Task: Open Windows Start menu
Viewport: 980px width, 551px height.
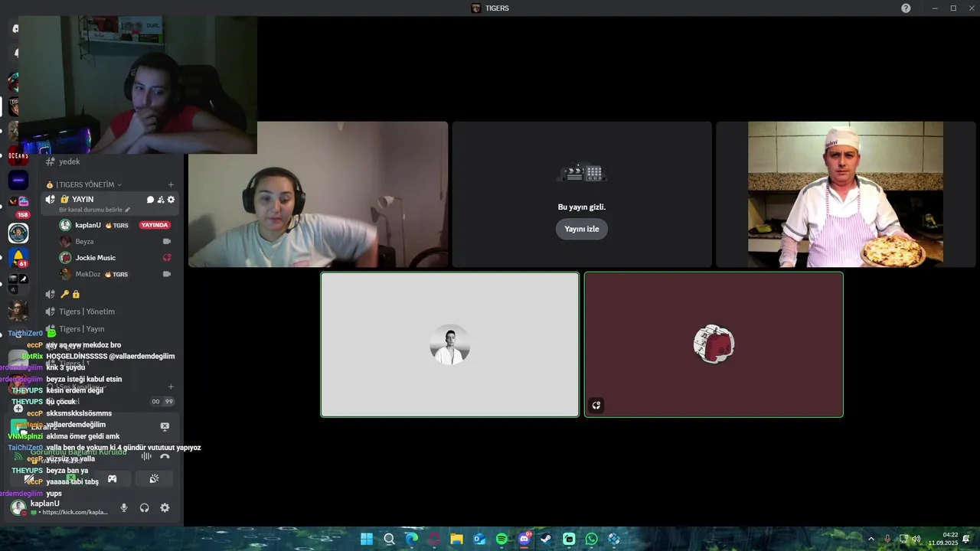Action: point(367,539)
